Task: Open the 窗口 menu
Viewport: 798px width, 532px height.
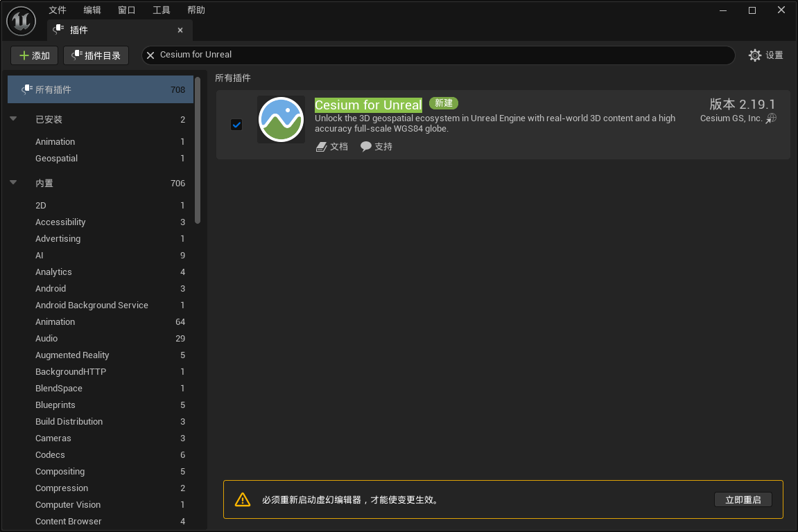Action: 127,10
